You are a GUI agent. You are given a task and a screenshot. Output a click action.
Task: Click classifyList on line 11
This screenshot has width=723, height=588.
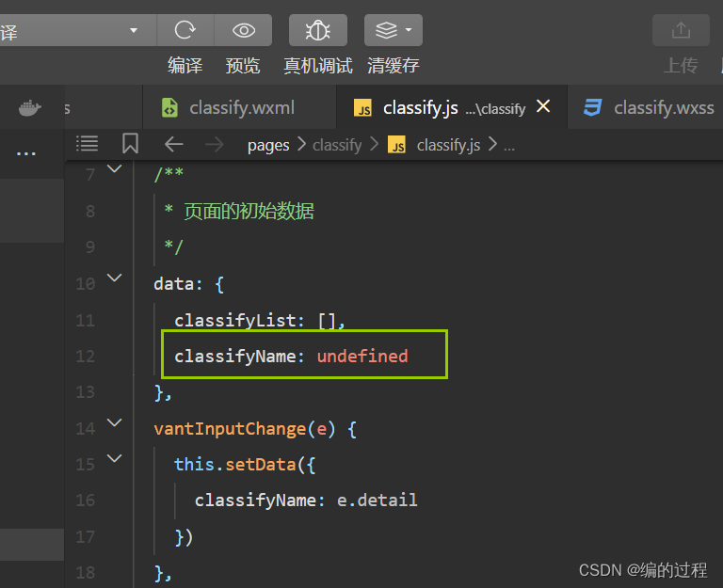pyautogui.click(x=235, y=320)
